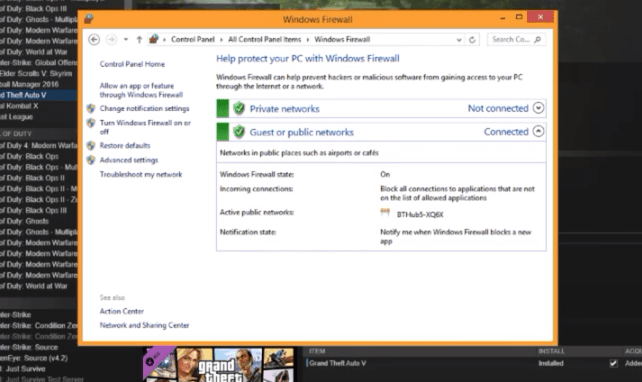Viewport: 642px width, 382px height.
Task: Click the CALL OF DUTY category header in Steam
Action: pyautogui.click(x=16, y=134)
